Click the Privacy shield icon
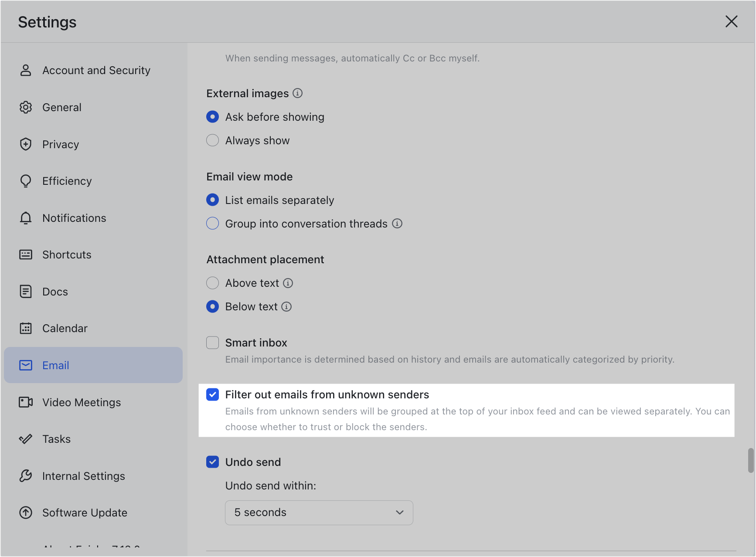756x557 pixels. tap(26, 144)
